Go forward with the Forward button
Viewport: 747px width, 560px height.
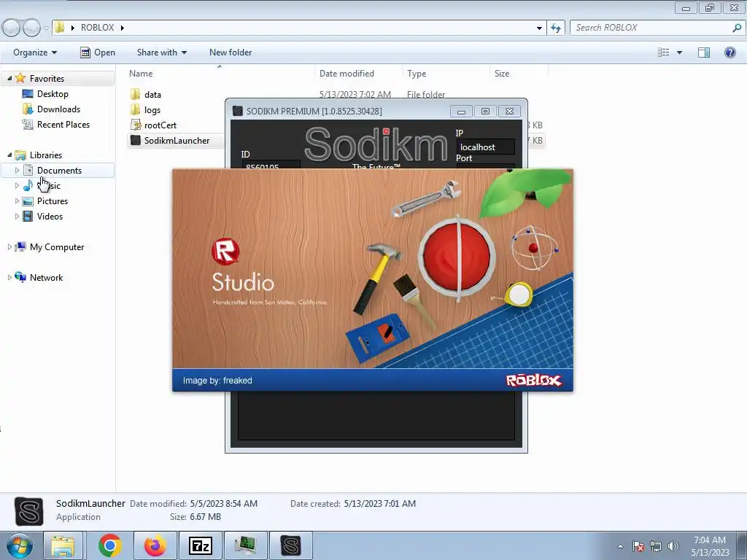pyautogui.click(x=31, y=28)
